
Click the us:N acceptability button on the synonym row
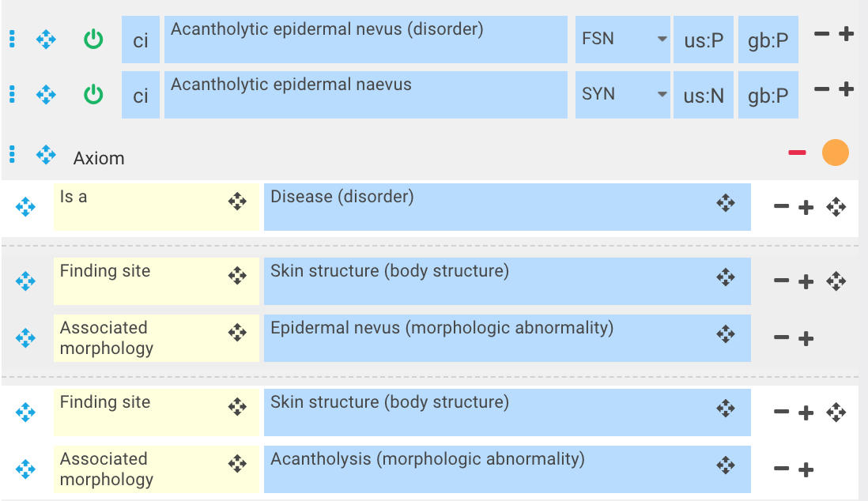(x=704, y=96)
